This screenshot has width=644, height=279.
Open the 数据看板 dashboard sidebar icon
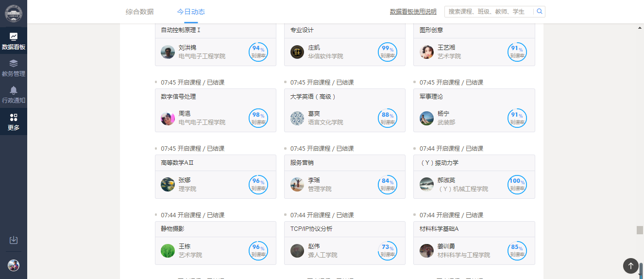coord(14,41)
